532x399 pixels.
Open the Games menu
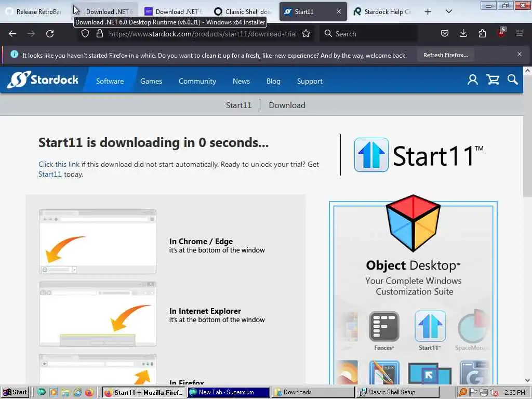point(151,81)
